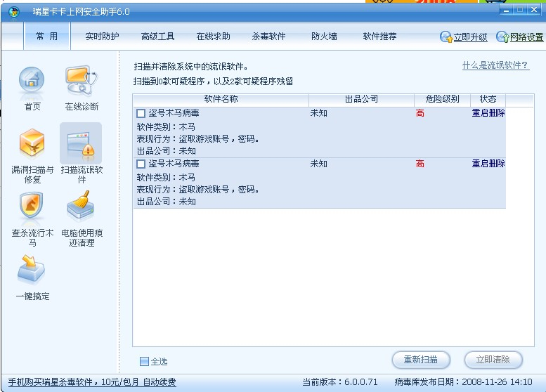Click the 一键搞定 one-click icon
Screen dimensions: 546x392
32,270
